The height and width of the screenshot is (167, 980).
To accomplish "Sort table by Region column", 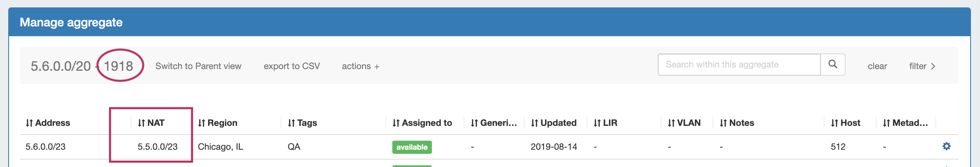I will pyautogui.click(x=218, y=123).
